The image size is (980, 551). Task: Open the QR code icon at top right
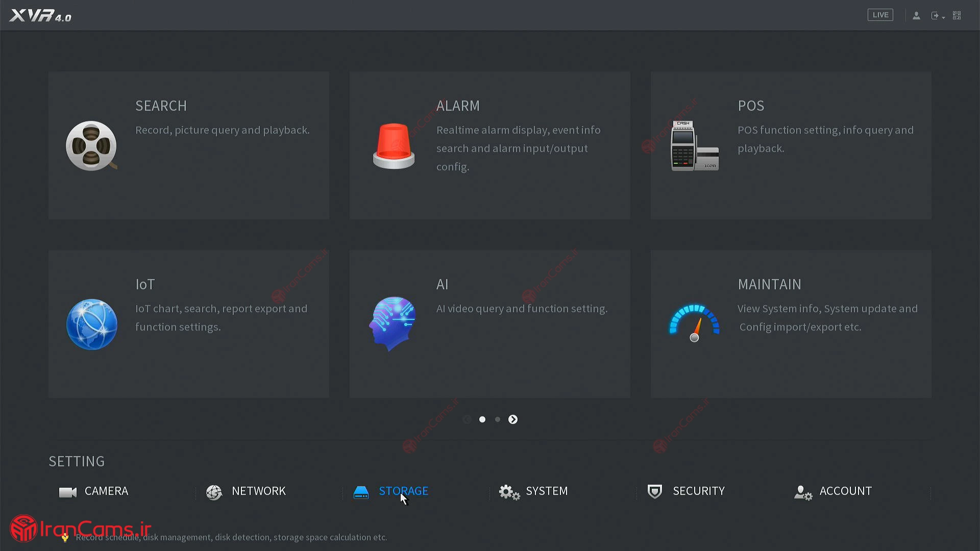pyautogui.click(x=957, y=16)
